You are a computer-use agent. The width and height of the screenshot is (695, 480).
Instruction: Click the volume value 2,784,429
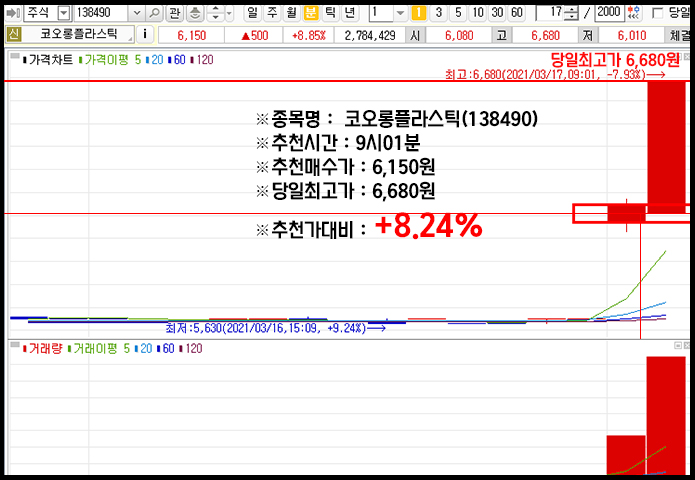point(370,35)
